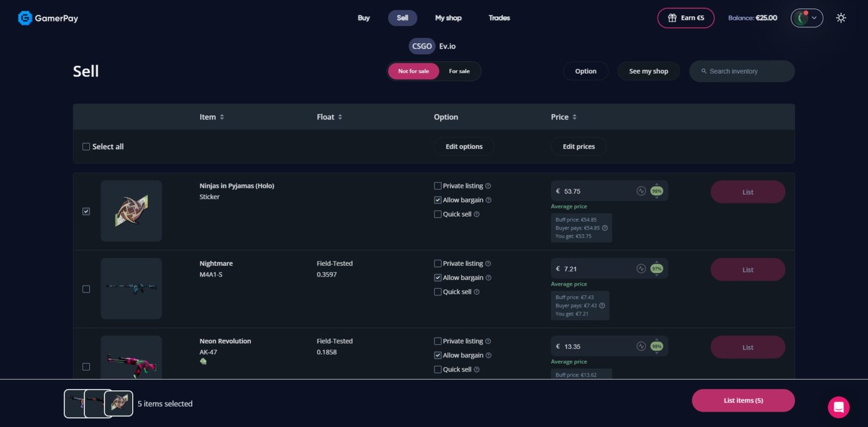Click the price history graph icon for Nightmare
Image resolution: width=868 pixels, height=427 pixels.
(x=641, y=268)
